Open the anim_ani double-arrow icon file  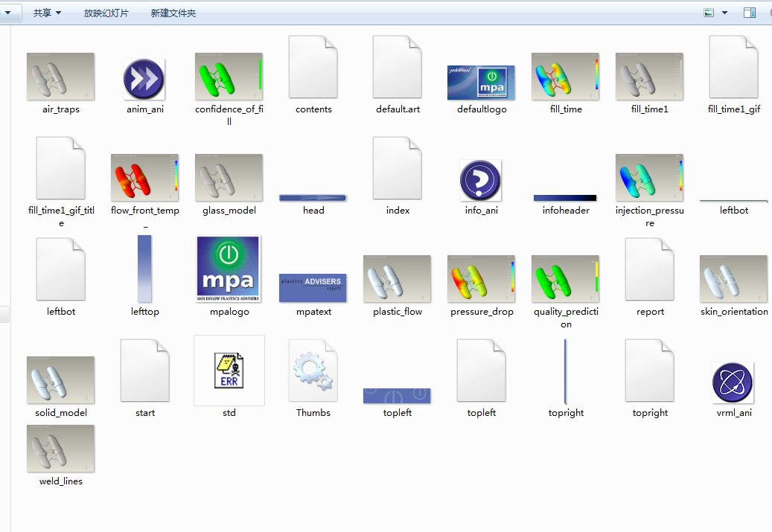click(144, 79)
